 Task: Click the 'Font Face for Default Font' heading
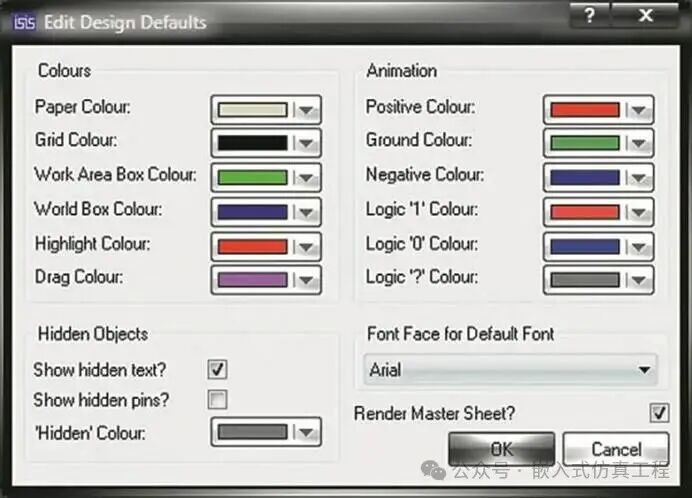click(461, 334)
